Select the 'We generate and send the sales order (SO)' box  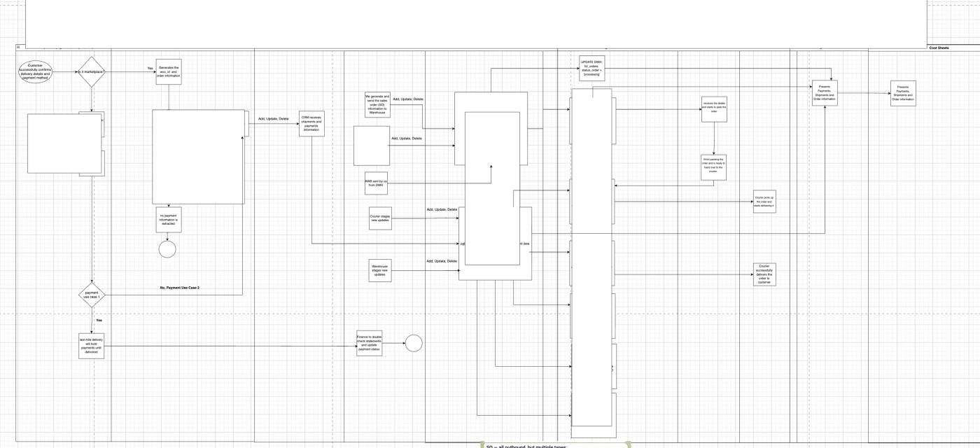coord(377,104)
